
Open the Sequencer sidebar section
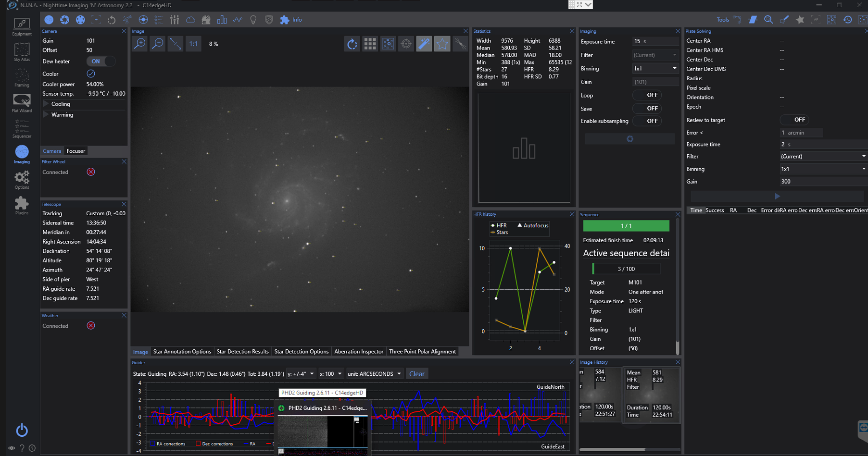(22, 129)
